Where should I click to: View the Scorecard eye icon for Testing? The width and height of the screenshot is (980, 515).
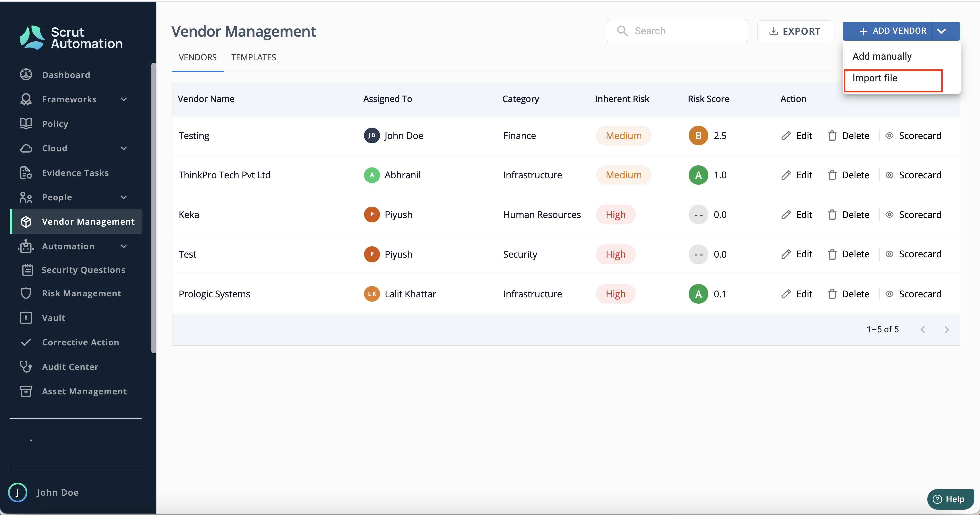tap(889, 135)
